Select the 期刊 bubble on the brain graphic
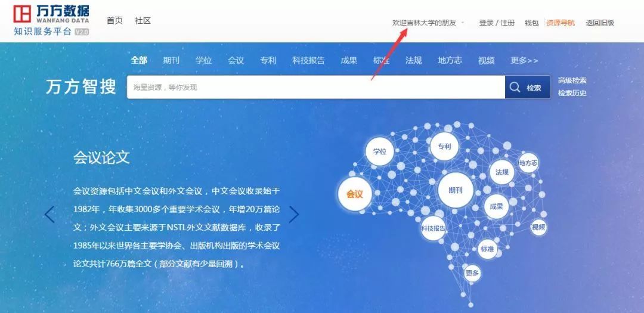Viewport: 644px width, 313px height. pos(456,190)
